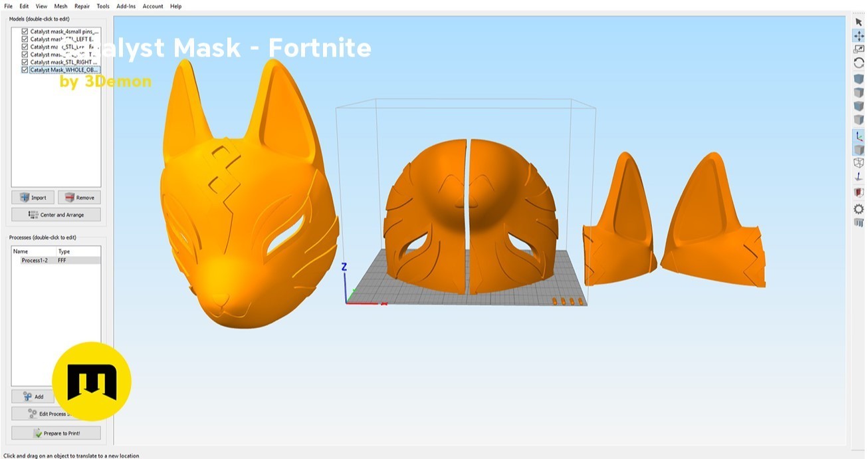Select the Translate tool
The width and height of the screenshot is (868, 459).
[x=858, y=36]
